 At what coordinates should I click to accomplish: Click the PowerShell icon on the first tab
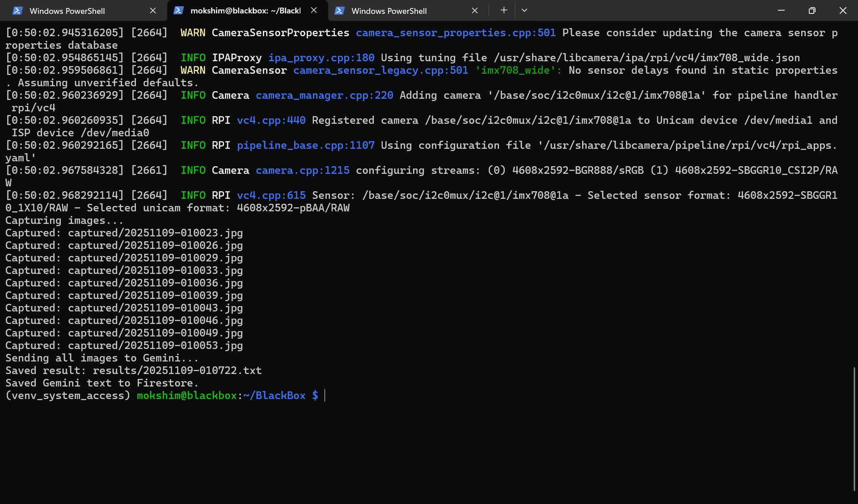[17, 11]
